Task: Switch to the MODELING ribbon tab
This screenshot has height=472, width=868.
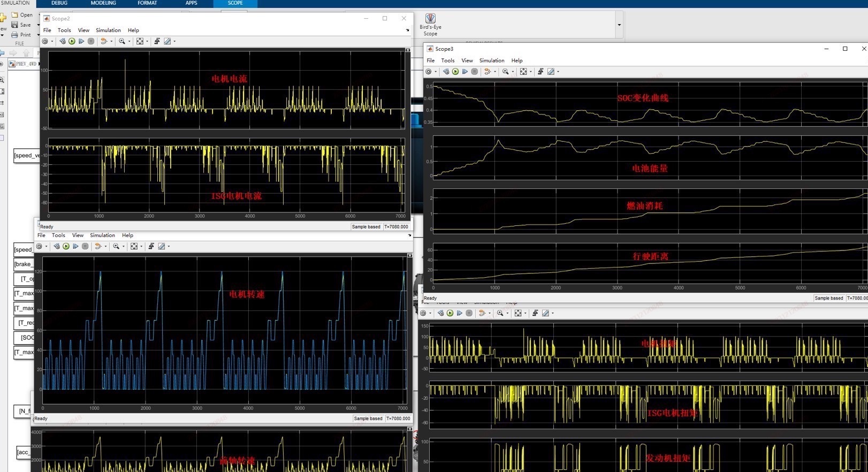Action: [103, 3]
